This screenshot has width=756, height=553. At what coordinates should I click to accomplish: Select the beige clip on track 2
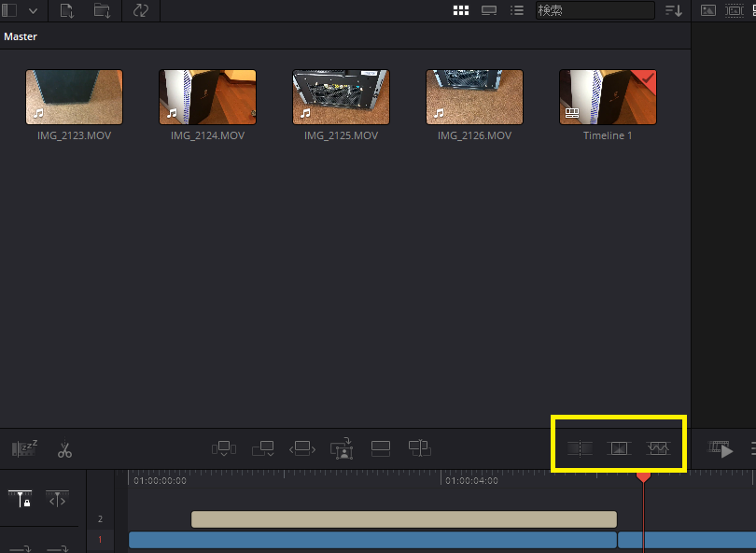pos(404,519)
